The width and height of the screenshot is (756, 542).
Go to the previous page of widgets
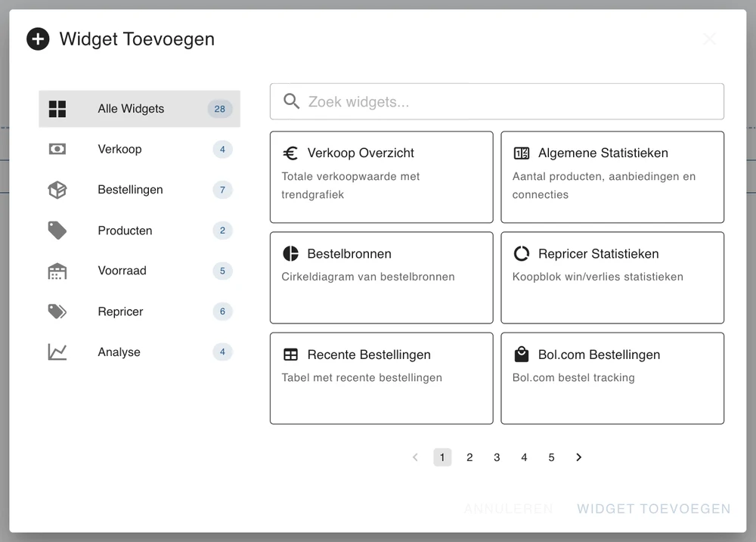pos(415,457)
